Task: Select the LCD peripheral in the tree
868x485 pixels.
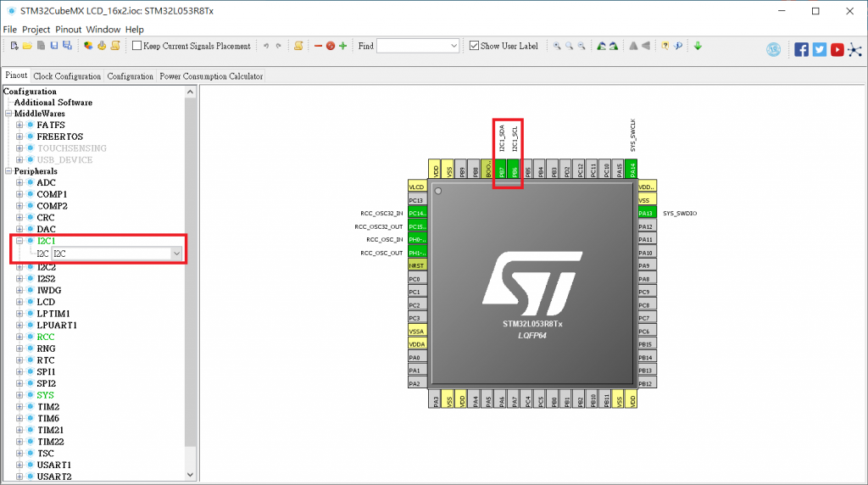Action: tap(46, 303)
